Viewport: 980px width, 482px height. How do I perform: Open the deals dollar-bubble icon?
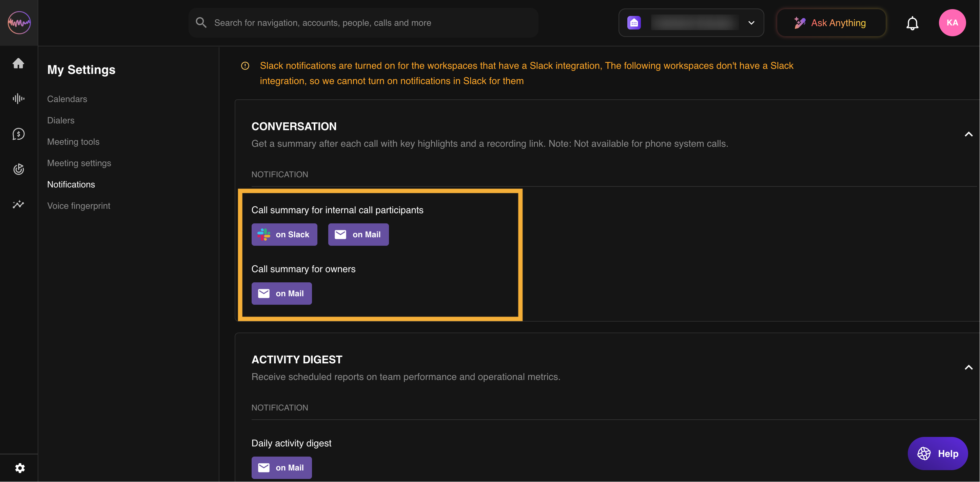pyautogui.click(x=18, y=134)
